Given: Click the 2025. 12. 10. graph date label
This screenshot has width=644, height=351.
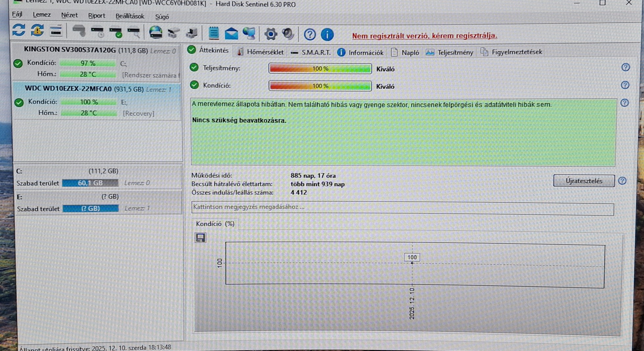Looking at the screenshot, I should (x=412, y=303).
